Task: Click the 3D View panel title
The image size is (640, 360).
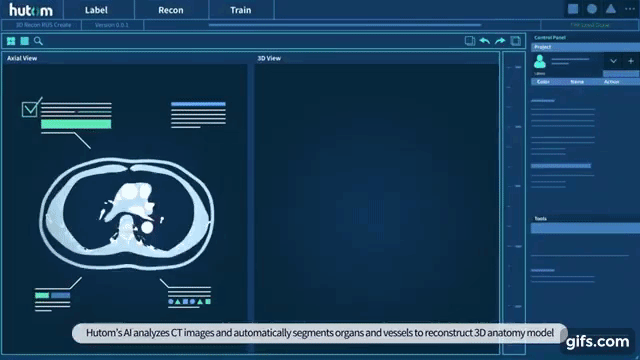Action: pos(269,58)
